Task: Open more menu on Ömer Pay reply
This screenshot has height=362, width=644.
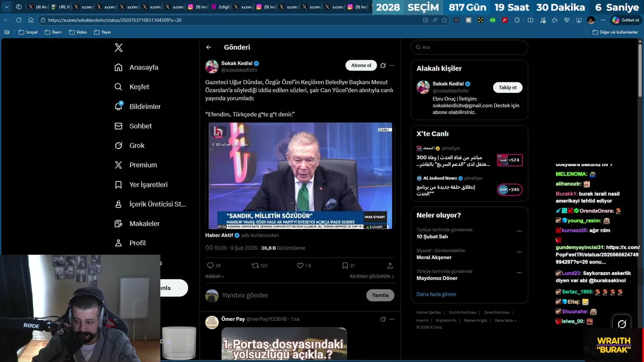Action: 392,319
